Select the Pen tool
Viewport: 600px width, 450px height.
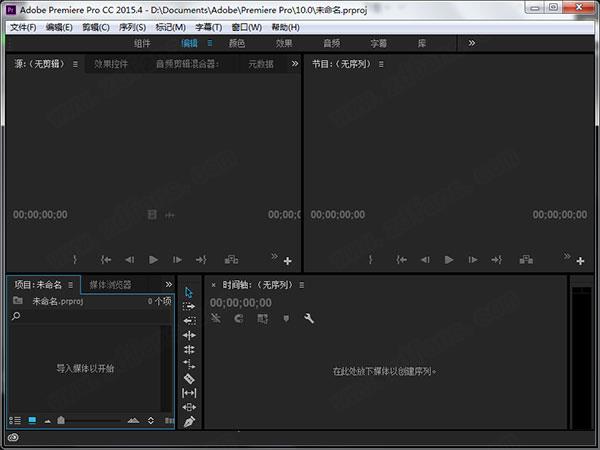pos(189,422)
